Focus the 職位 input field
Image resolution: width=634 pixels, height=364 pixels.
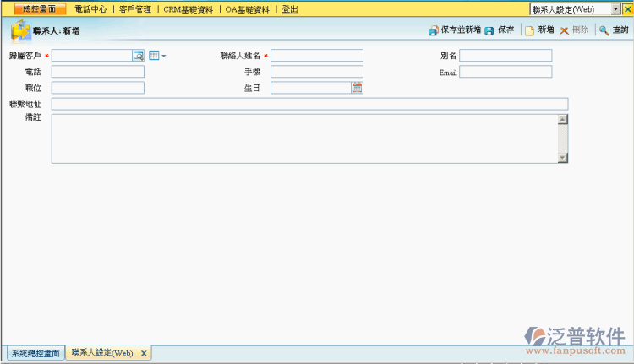pyautogui.click(x=98, y=88)
